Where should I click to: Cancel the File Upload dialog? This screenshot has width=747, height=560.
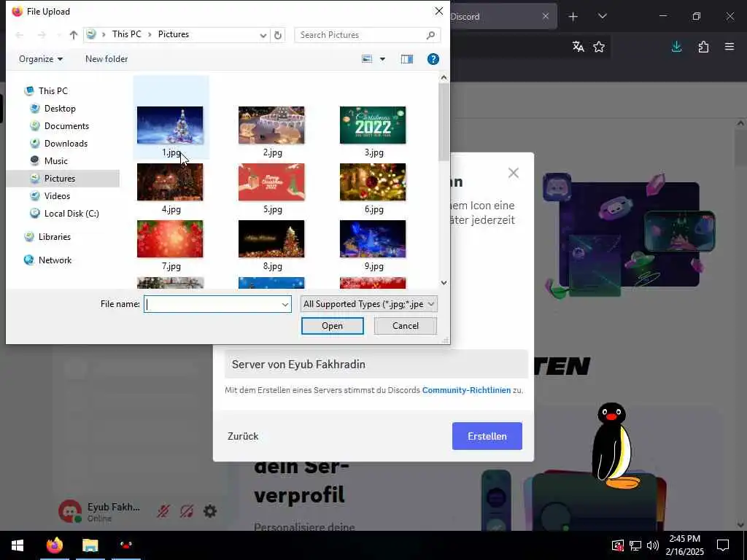pos(406,326)
